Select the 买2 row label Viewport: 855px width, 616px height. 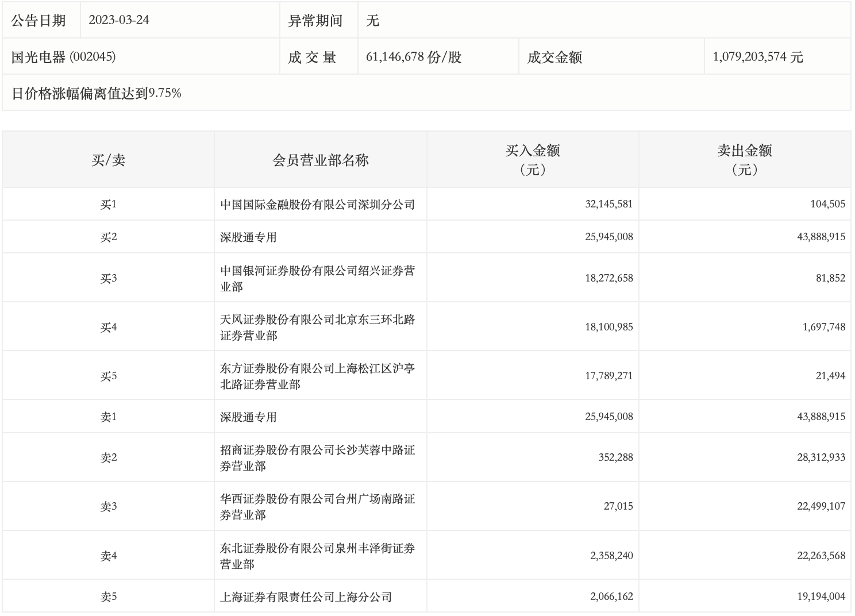click(x=108, y=237)
